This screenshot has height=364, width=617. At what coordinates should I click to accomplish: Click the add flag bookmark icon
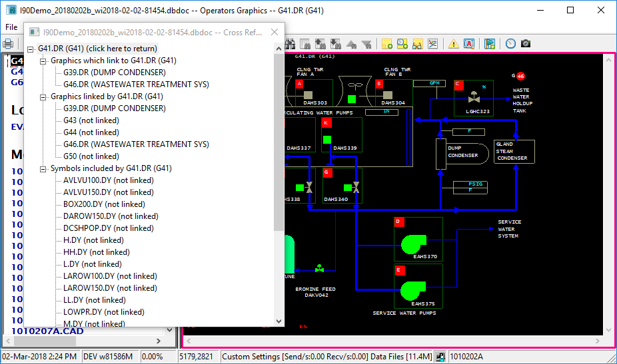coord(490,44)
